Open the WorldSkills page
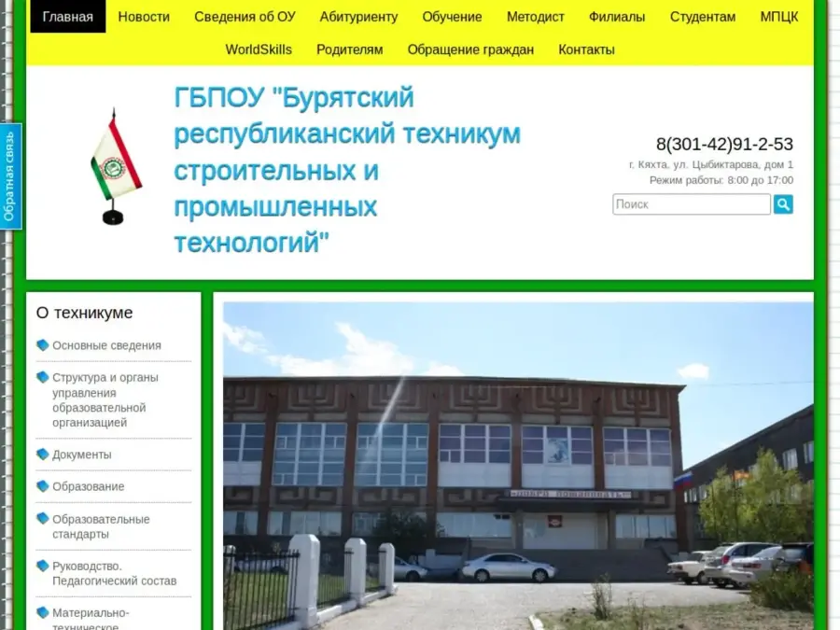The width and height of the screenshot is (840, 630). tap(259, 49)
